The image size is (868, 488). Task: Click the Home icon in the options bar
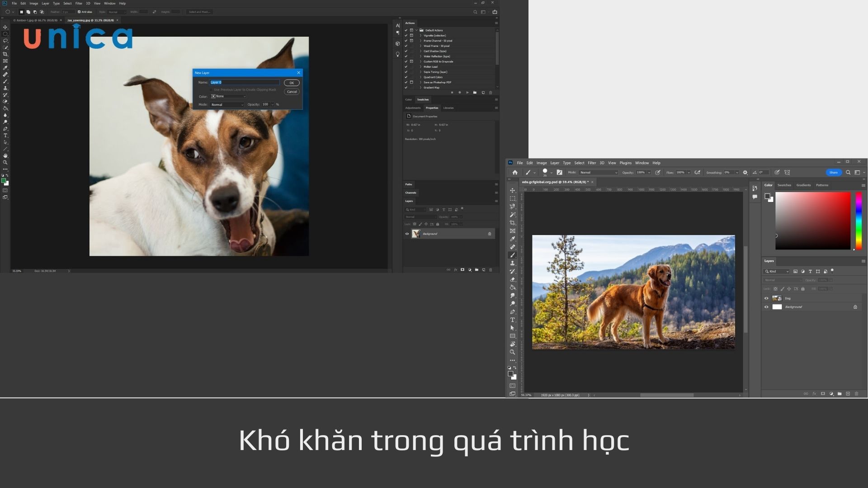pos(514,172)
